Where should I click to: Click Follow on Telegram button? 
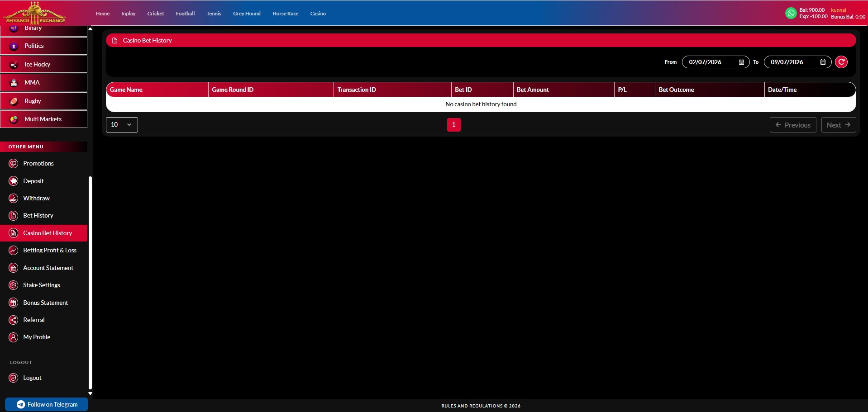pos(47,404)
